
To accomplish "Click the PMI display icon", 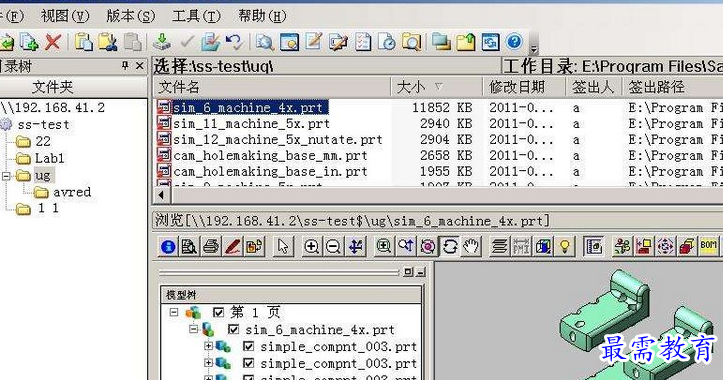I will point(521,247).
